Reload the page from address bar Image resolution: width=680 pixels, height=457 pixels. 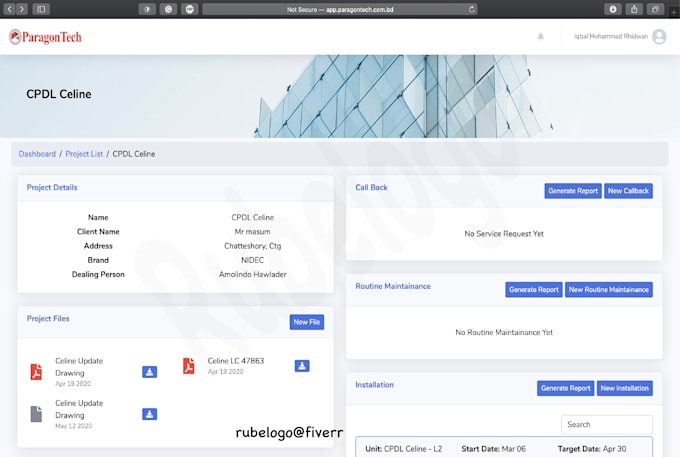[471, 9]
